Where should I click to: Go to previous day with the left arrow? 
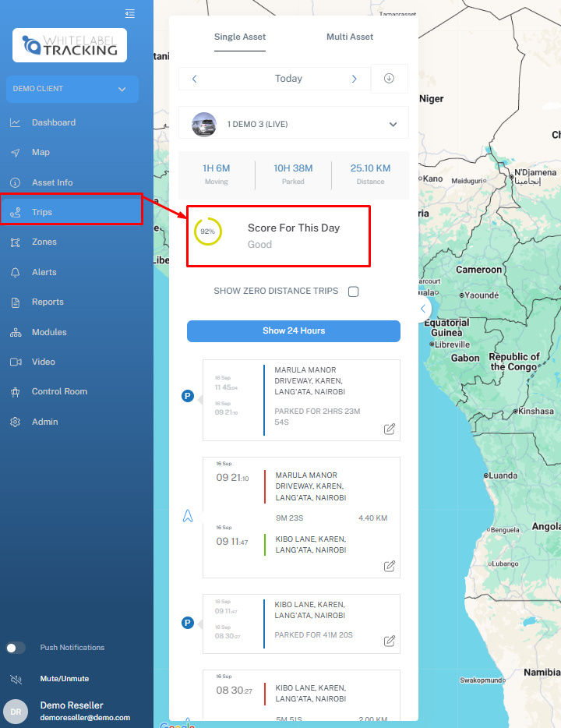[x=195, y=79]
